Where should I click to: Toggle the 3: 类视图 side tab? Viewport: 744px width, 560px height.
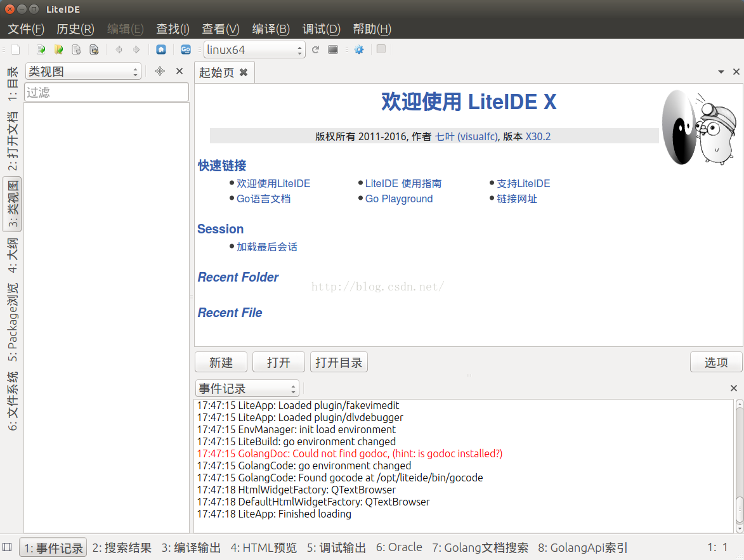pos(12,204)
